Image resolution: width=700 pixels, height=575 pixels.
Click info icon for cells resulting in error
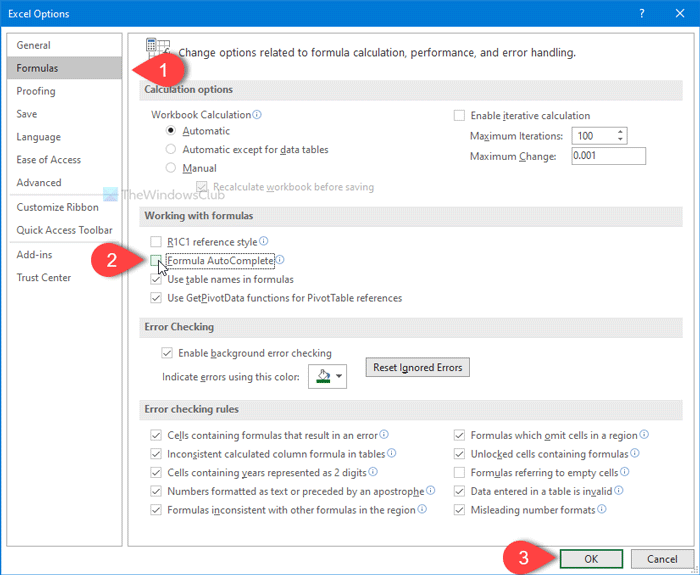tap(384, 434)
